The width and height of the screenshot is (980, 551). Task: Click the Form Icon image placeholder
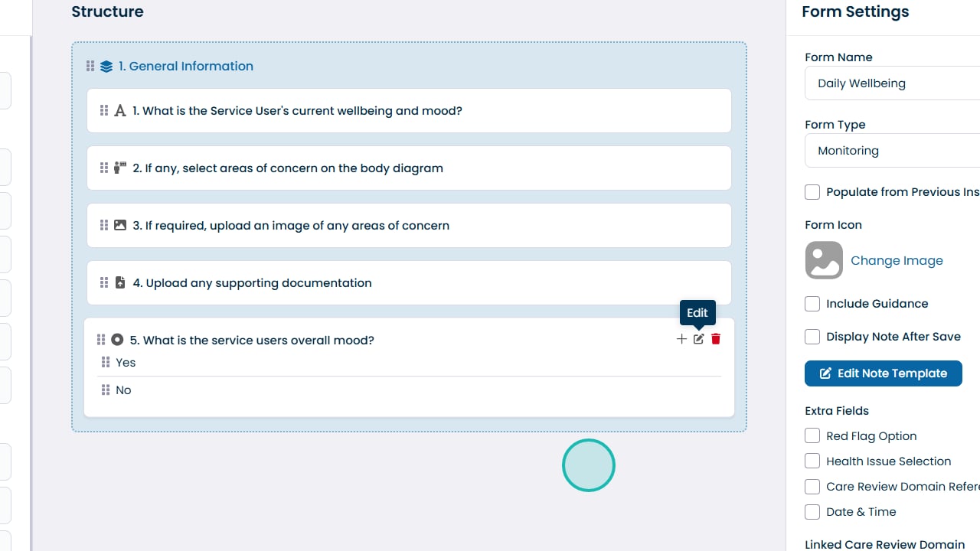click(x=824, y=260)
